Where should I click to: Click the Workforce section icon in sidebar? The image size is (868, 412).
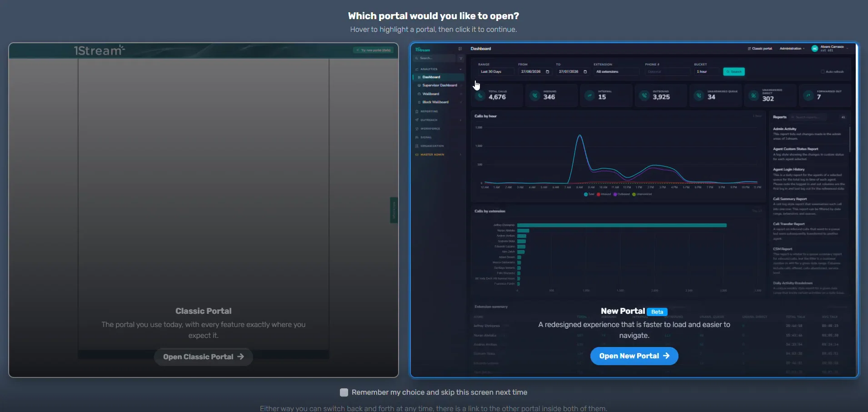tap(417, 129)
